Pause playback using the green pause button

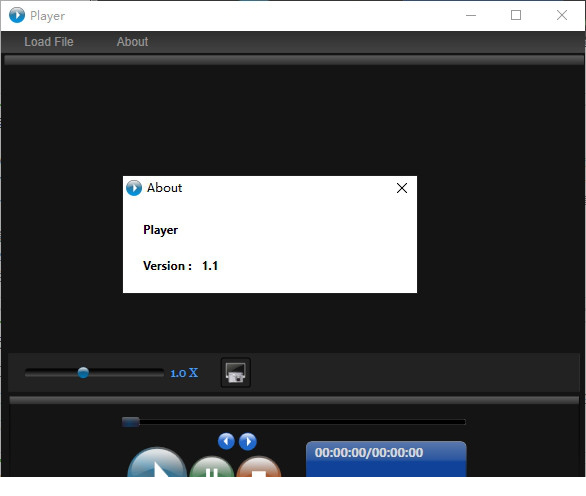pyautogui.click(x=212, y=467)
